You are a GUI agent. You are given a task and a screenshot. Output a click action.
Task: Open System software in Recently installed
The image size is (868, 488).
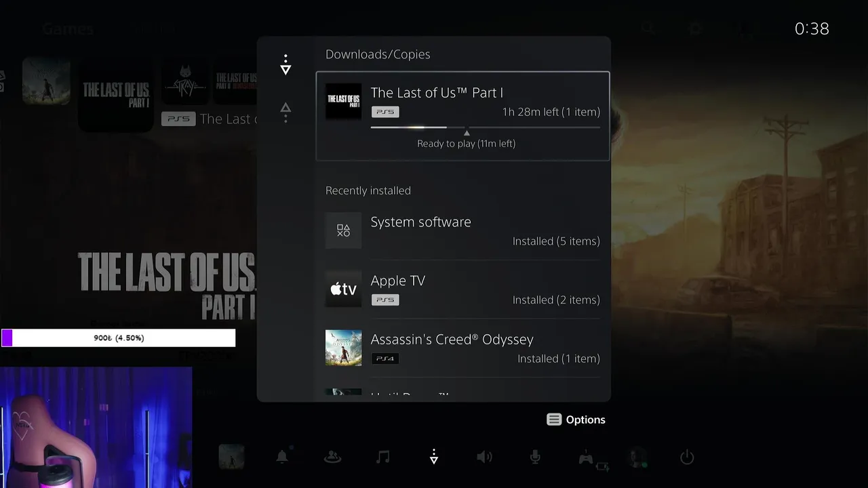tap(463, 230)
